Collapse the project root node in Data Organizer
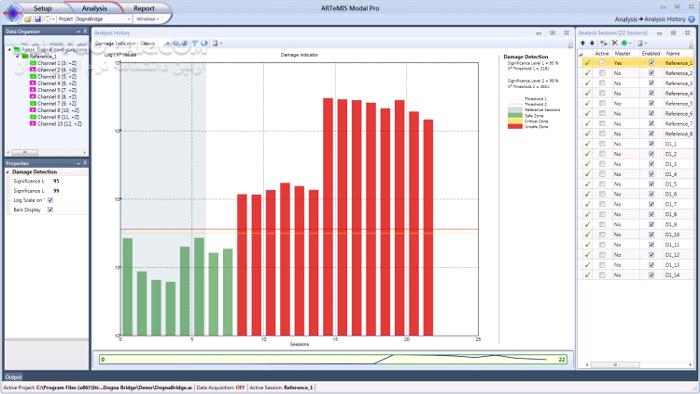This screenshot has width=700, height=394. pyautogui.click(x=9, y=50)
